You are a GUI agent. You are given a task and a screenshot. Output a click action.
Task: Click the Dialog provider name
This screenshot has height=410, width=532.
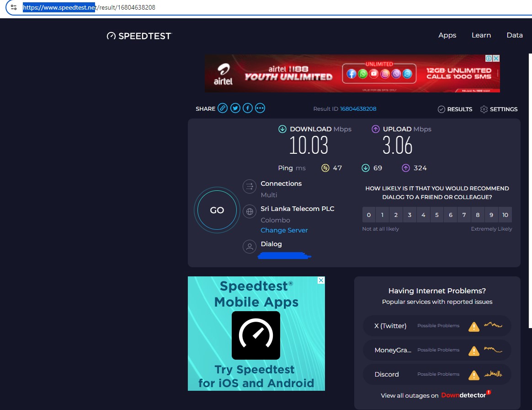click(x=271, y=244)
